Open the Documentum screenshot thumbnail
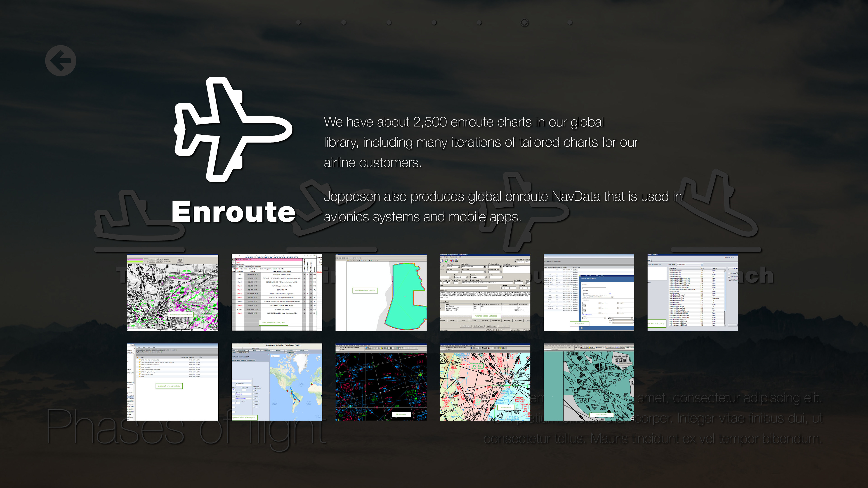This screenshot has height=488, width=868. (x=589, y=293)
